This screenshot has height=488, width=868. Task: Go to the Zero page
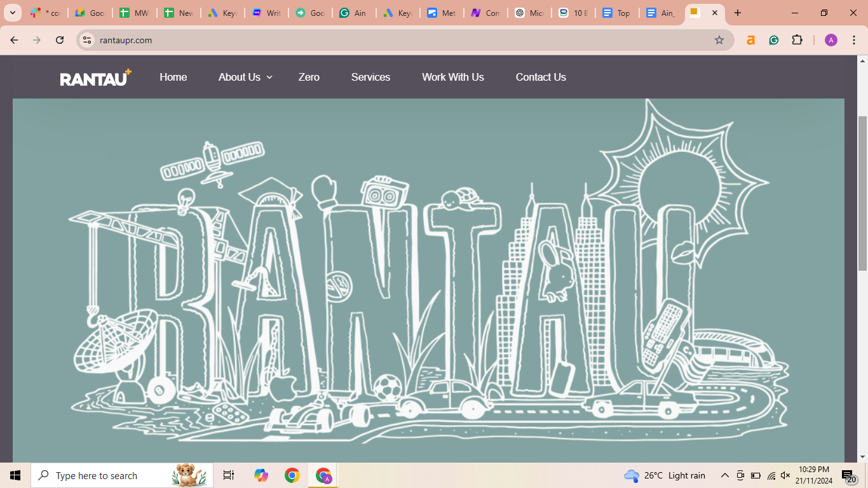point(309,77)
